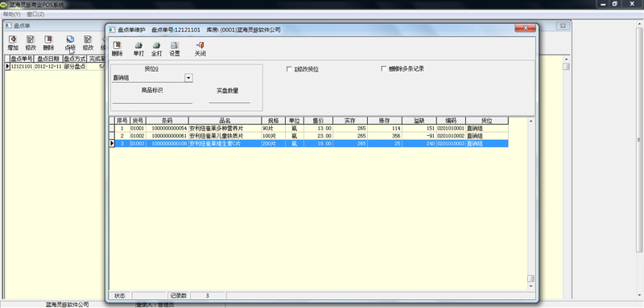Focus the 商品标识 input field
The image size is (644, 308).
[x=152, y=100]
